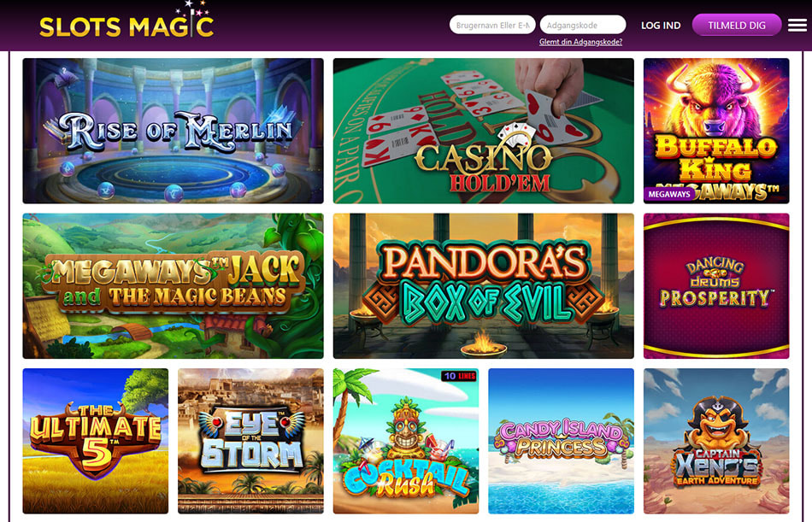Launch the Casino Hold'em table game
The width and height of the screenshot is (812, 522).
(x=483, y=131)
